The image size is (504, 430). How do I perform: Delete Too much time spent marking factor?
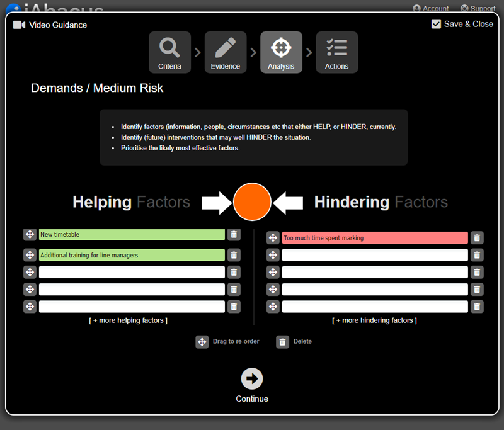click(x=478, y=238)
